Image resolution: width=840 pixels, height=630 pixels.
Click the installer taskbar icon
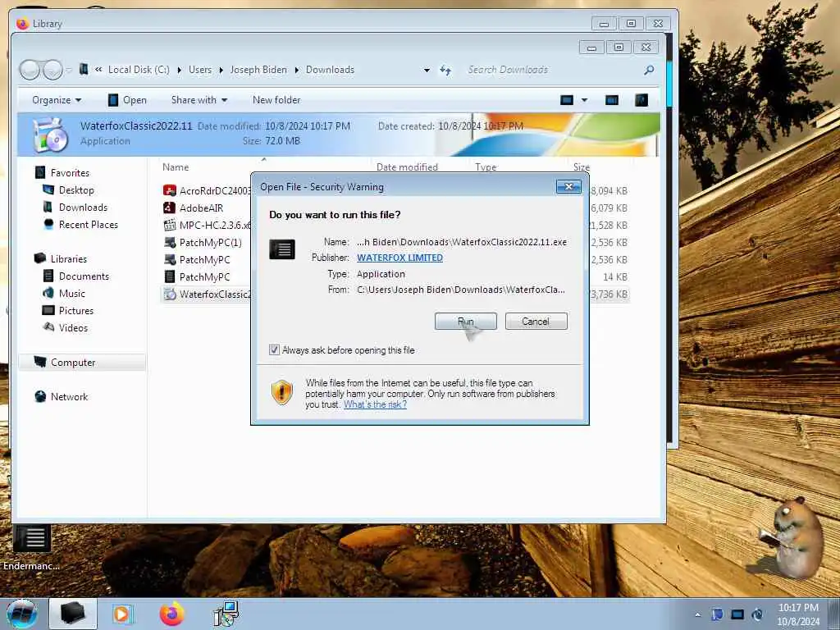(226, 614)
